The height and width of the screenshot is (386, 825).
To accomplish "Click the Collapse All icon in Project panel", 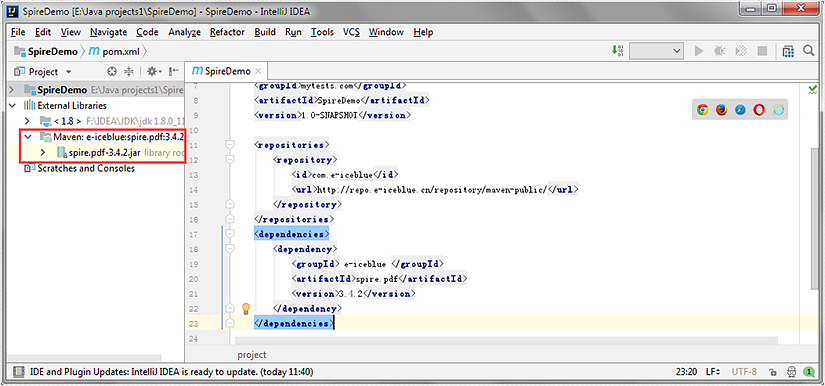I will point(129,72).
